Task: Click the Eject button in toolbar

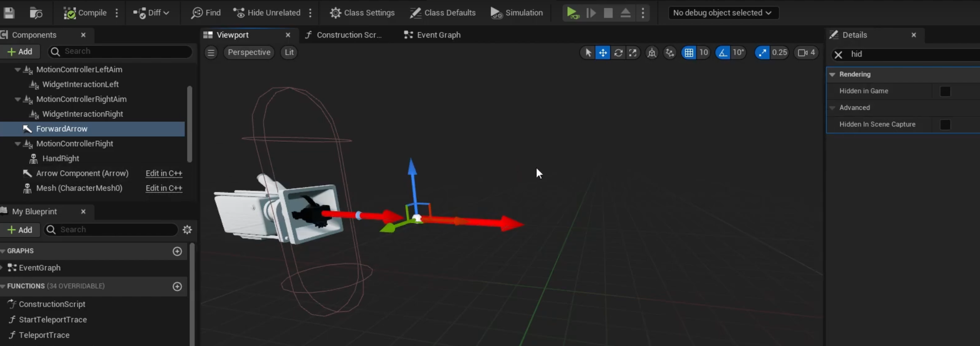Action: point(626,13)
